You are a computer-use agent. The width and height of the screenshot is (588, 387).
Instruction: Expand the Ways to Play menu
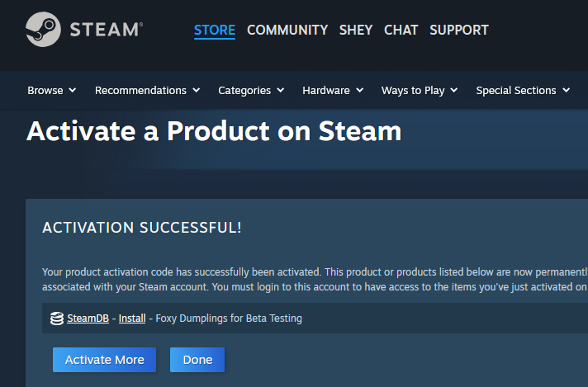(420, 90)
